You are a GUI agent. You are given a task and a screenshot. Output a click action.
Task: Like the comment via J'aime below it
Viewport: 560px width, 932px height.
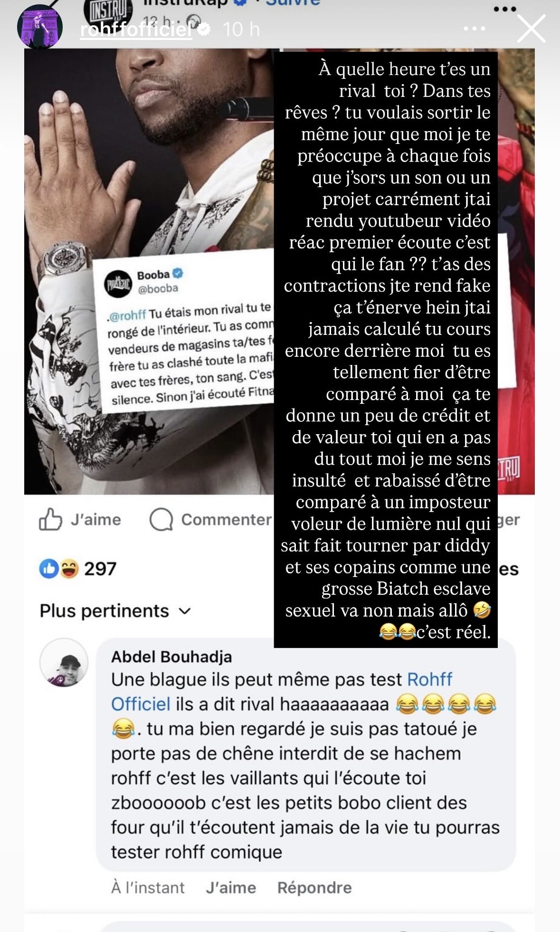(x=231, y=887)
